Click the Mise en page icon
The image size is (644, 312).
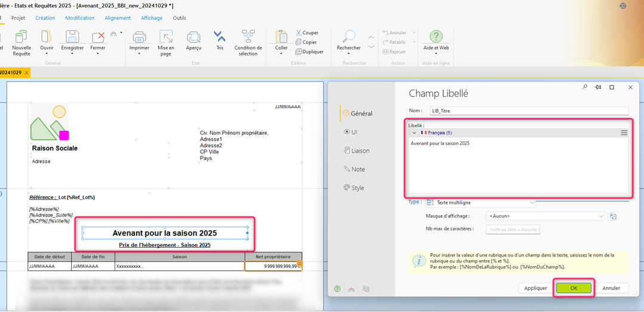166,38
